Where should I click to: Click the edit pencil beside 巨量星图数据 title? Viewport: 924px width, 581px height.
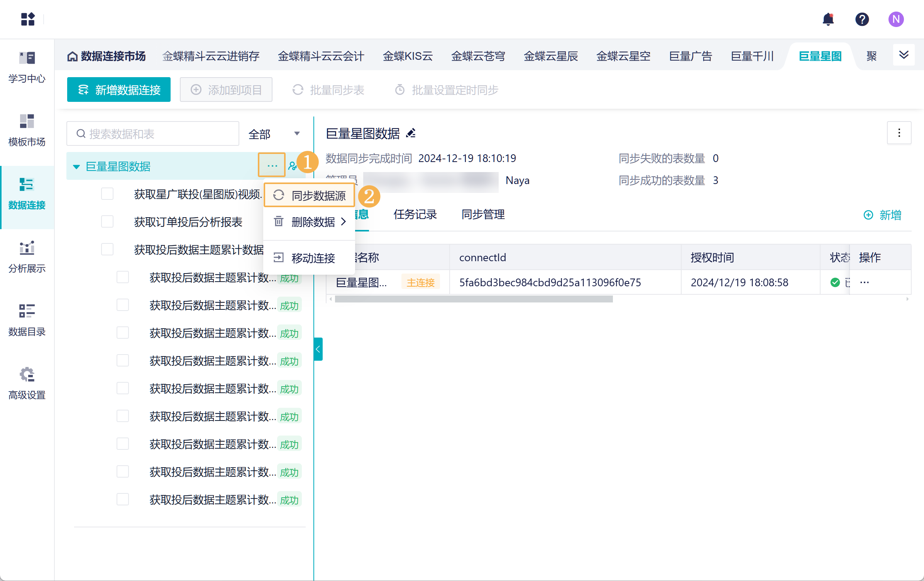click(x=411, y=133)
